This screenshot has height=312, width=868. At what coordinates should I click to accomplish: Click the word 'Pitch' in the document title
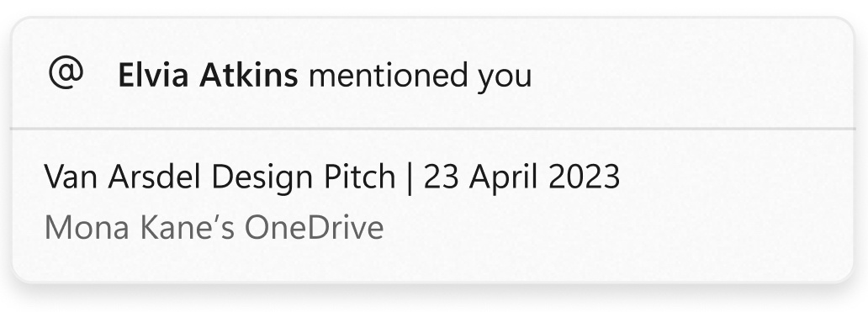pyautogui.click(x=360, y=177)
